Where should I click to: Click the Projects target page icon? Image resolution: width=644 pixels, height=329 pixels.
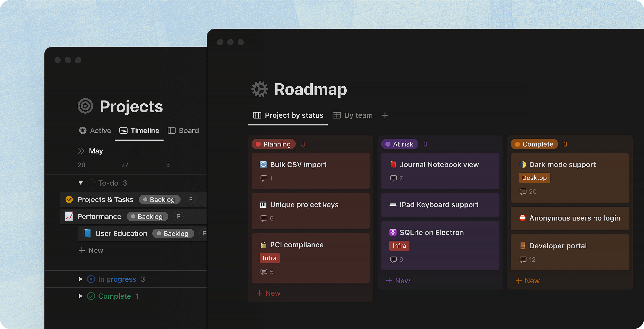coord(85,106)
